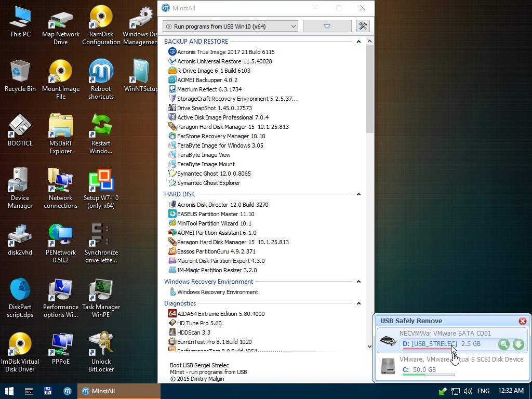Open PENetwork 0.58.2 shortcut
The image size is (532, 399).
[x=61, y=244]
